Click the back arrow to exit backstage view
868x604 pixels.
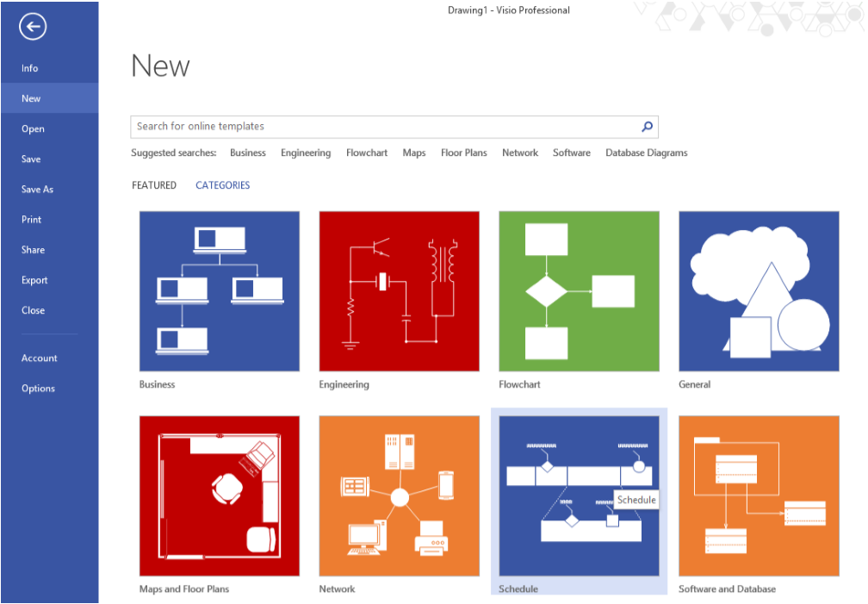click(x=32, y=27)
